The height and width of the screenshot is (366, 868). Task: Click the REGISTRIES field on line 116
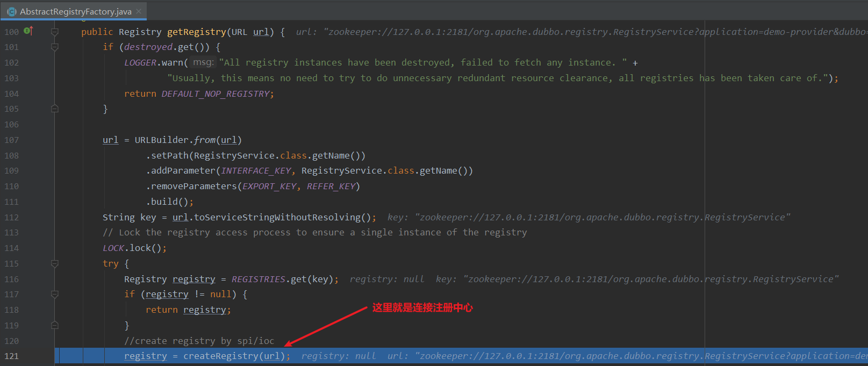tap(258, 279)
